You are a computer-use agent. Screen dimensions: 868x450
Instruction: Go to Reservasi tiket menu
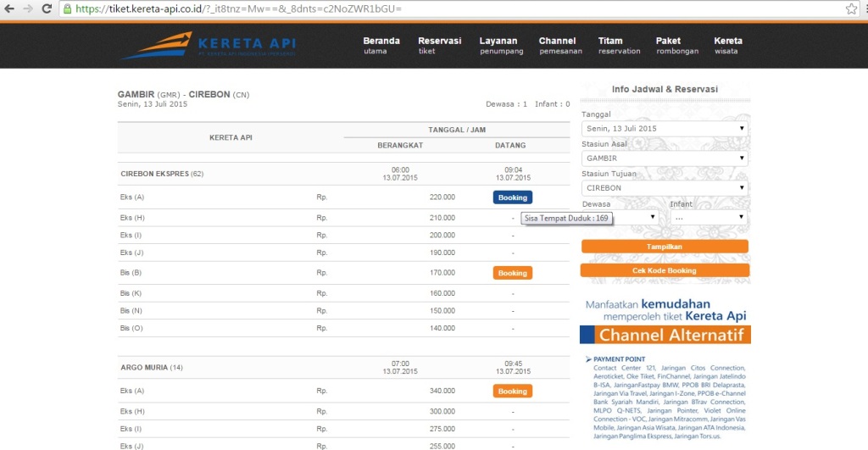coord(439,46)
